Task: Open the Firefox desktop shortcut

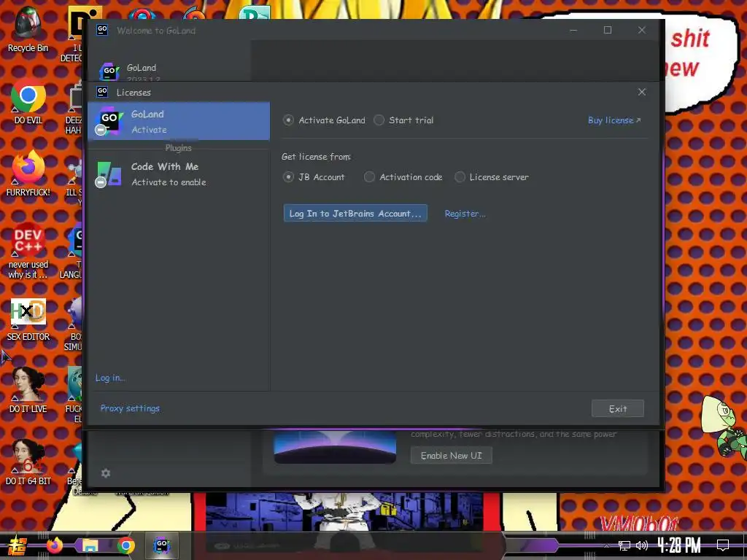Action: coord(28,174)
